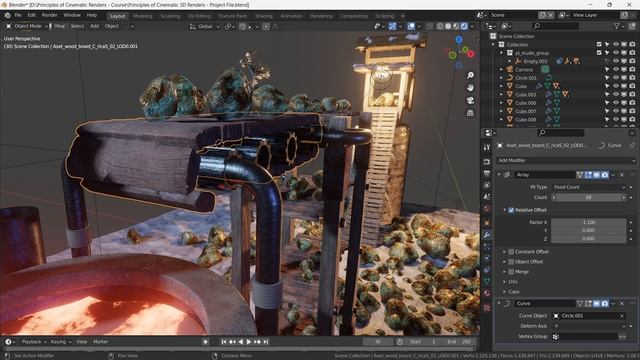Select Wireframe shading mode icon
Viewport: 640px width, 360px height.
[x=440, y=26]
